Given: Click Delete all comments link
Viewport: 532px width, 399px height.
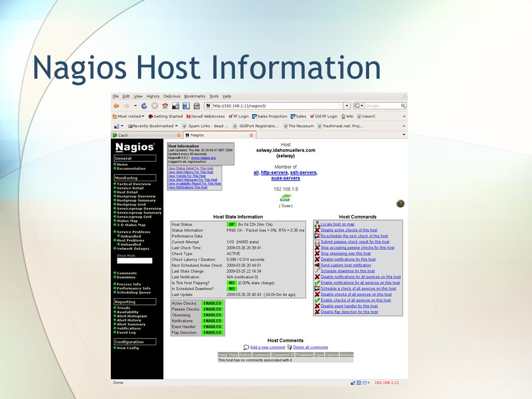Looking at the screenshot, I should pyautogui.click(x=310, y=347).
